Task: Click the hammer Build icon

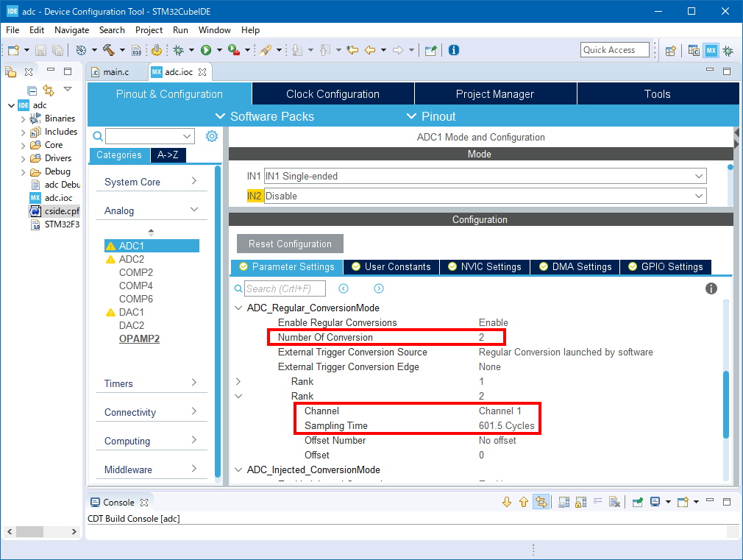Action: 109,50
